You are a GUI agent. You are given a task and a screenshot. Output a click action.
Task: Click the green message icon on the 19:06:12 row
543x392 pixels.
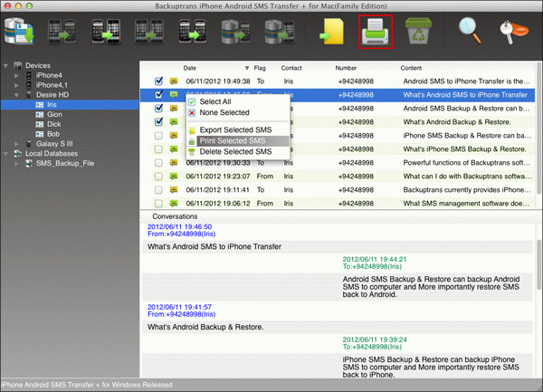(x=174, y=204)
